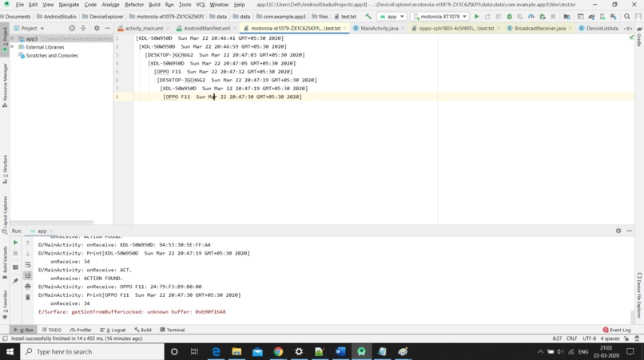The height and width of the screenshot is (360, 644).
Task: Click the toolbar stop square icon
Action: tap(553, 17)
